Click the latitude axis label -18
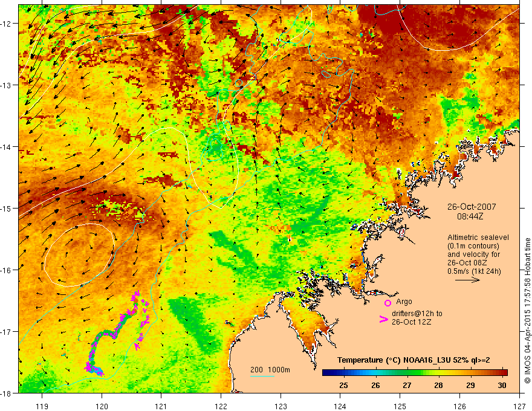 [x=7, y=393]
